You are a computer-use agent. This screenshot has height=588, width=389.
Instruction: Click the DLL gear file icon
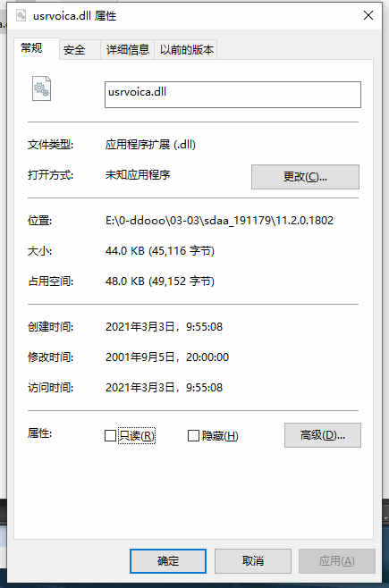click(x=42, y=88)
